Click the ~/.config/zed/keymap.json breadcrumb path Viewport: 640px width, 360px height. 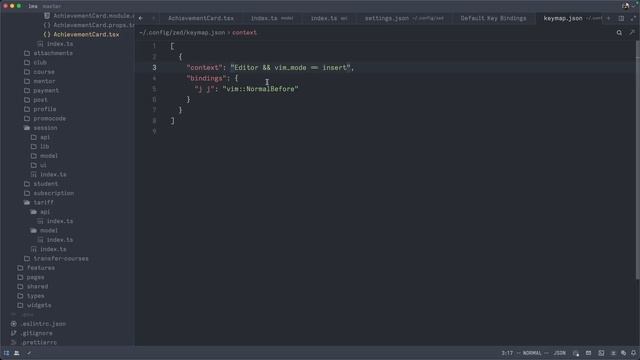(x=182, y=33)
